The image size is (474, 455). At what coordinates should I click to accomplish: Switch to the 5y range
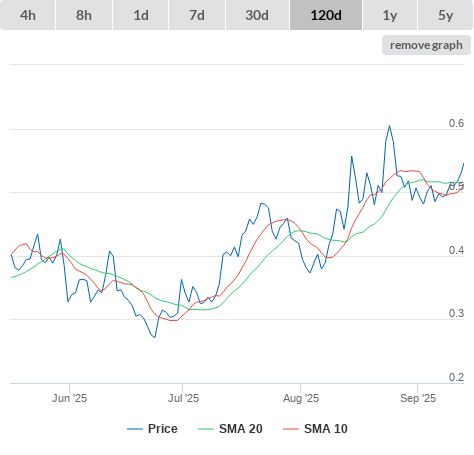tap(445, 15)
